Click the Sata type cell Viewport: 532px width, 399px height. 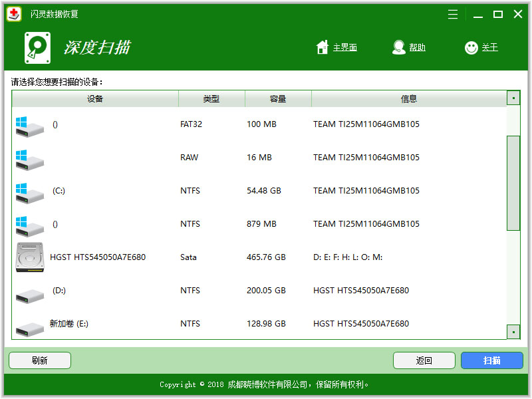click(188, 257)
